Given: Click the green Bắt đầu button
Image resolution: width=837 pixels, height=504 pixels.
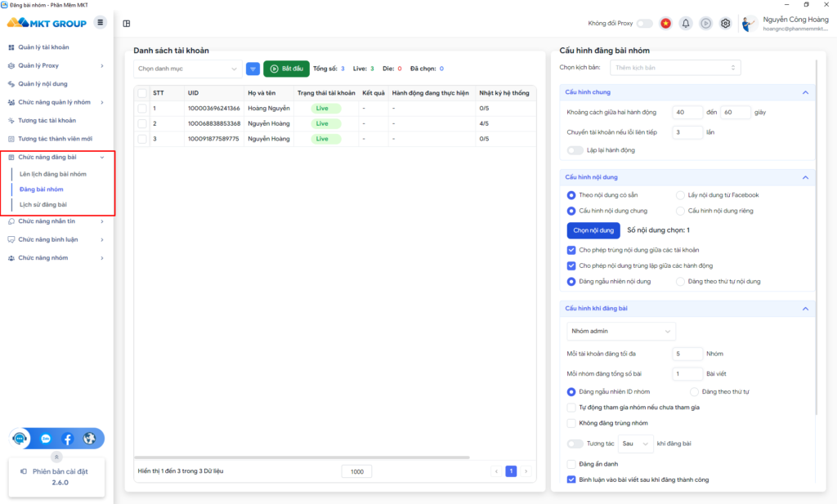Looking at the screenshot, I should pos(286,69).
